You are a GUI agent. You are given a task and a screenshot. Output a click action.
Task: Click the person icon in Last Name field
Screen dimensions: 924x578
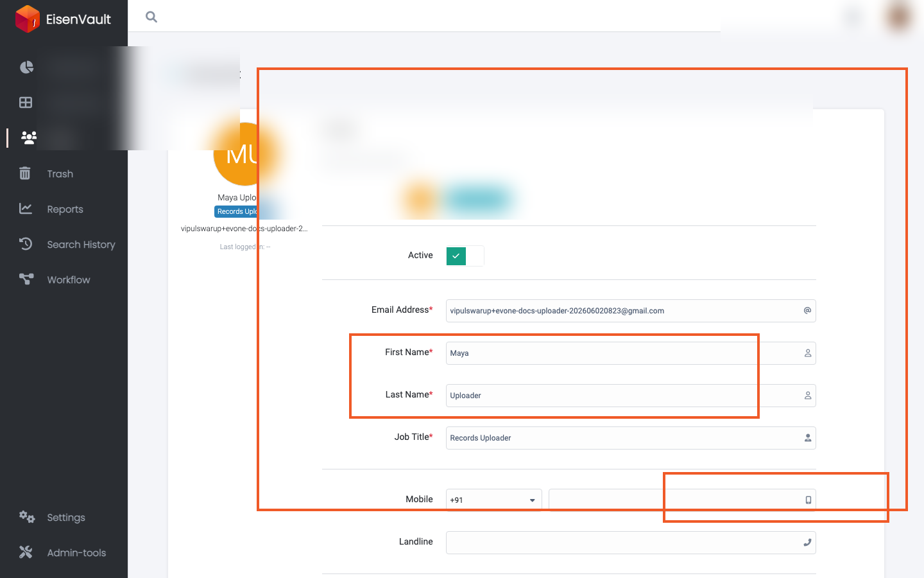click(x=808, y=396)
